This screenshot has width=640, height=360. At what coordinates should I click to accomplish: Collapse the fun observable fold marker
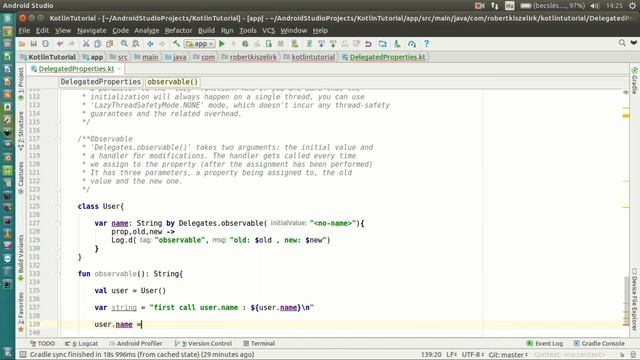(58, 274)
